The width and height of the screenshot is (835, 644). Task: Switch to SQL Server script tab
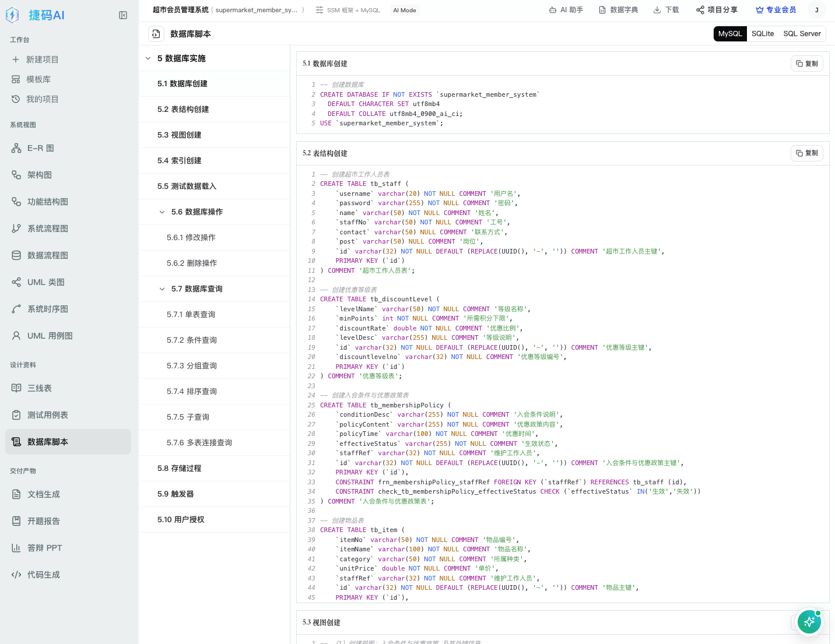pos(802,34)
